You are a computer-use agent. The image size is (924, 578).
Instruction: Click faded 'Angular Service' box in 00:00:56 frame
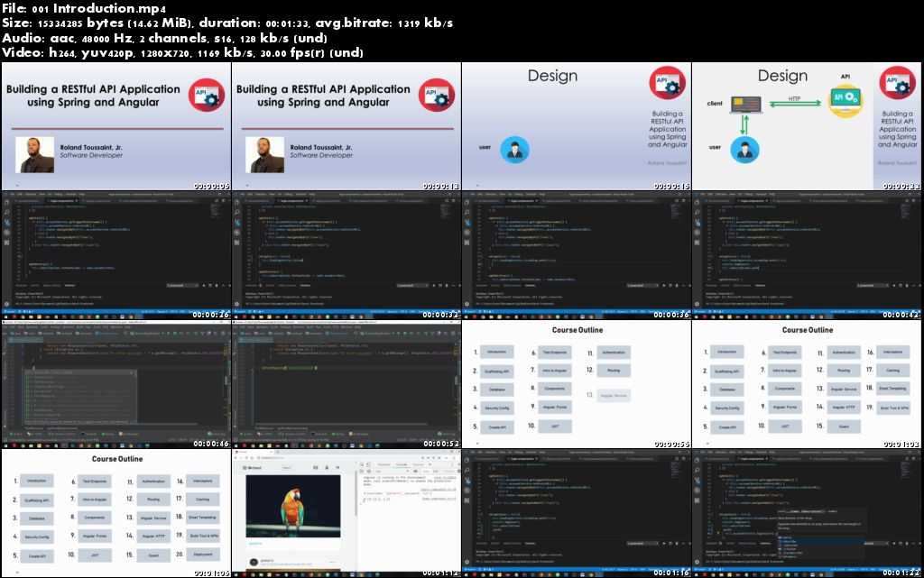click(x=614, y=396)
